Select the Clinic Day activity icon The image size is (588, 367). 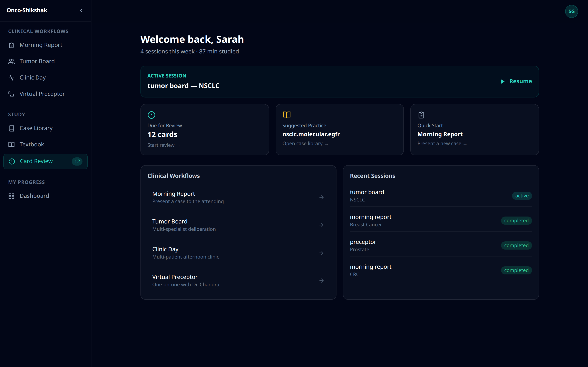coord(11,78)
